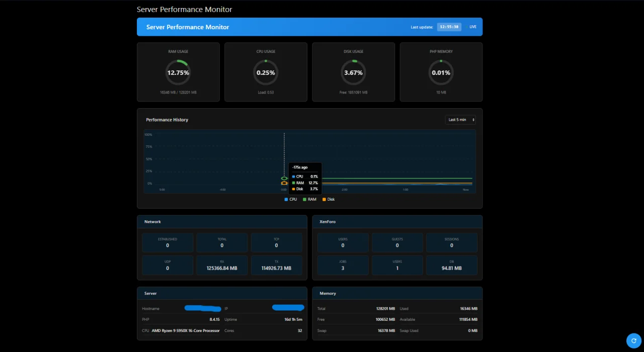Click the Performance History chart title
Screen dimensions: 644x352
tap(167, 120)
